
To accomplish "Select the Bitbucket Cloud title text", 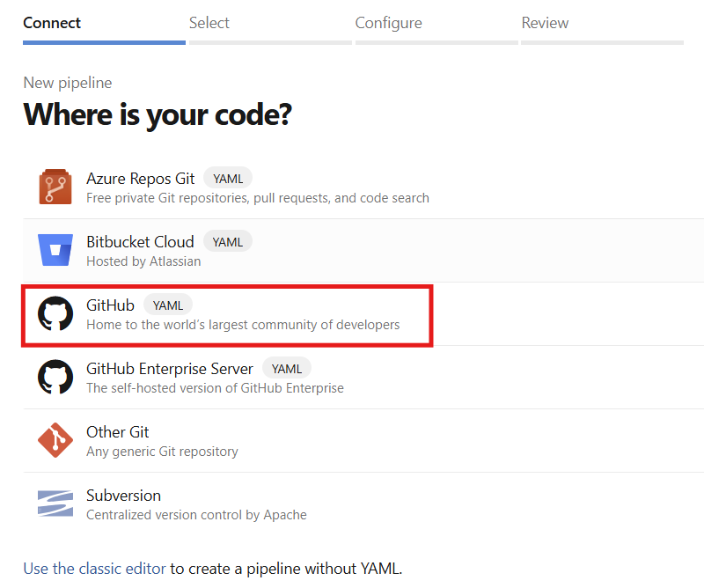I will pyautogui.click(x=140, y=241).
